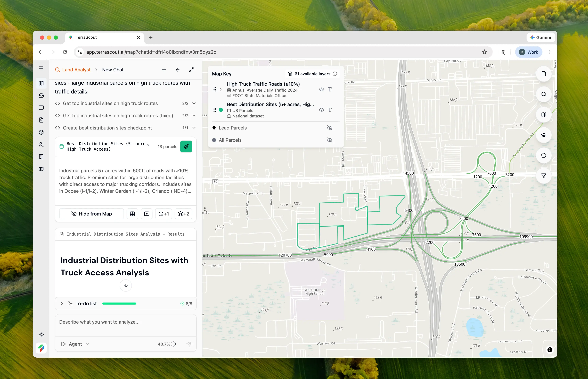The image size is (588, 379).
Task: Click the map search magnifier button
Action: pyautogui.click(x=543, y=94)
